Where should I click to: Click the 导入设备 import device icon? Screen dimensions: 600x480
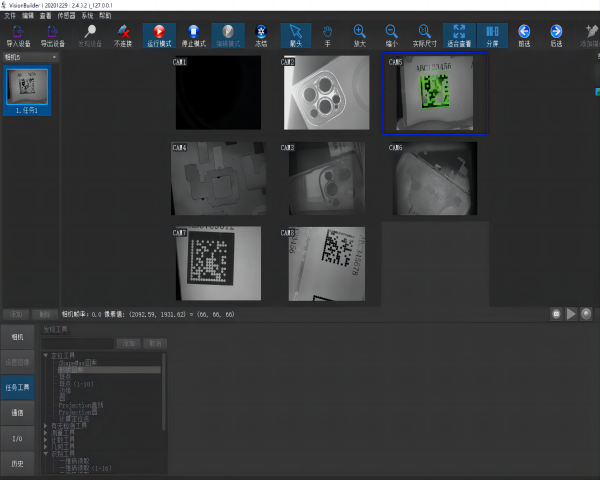pyautogui.click(x=18, y=35)
